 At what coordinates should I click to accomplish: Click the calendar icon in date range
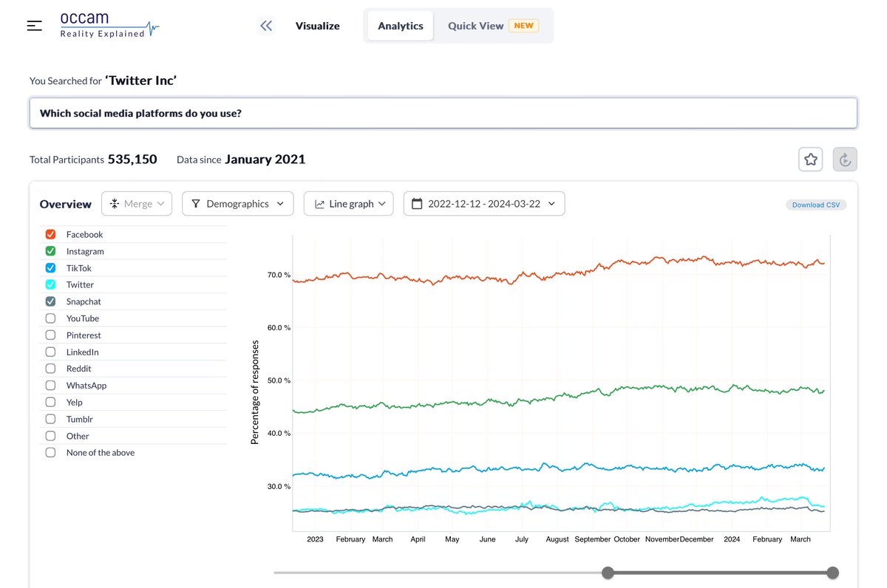tap(417, 204)
